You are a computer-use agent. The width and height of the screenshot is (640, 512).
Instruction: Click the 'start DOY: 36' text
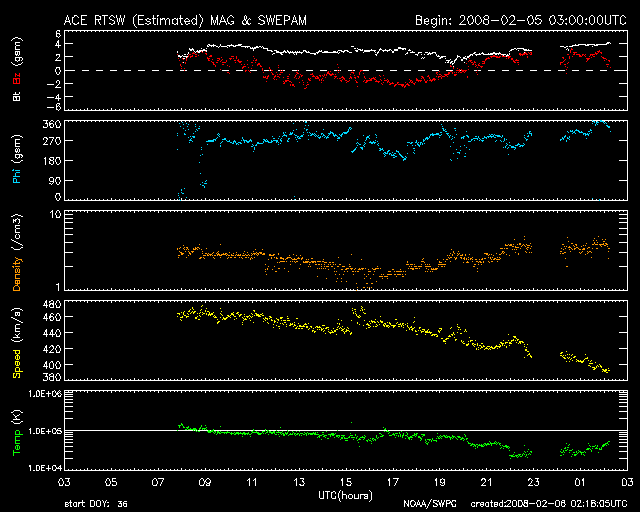coord(96,504)
